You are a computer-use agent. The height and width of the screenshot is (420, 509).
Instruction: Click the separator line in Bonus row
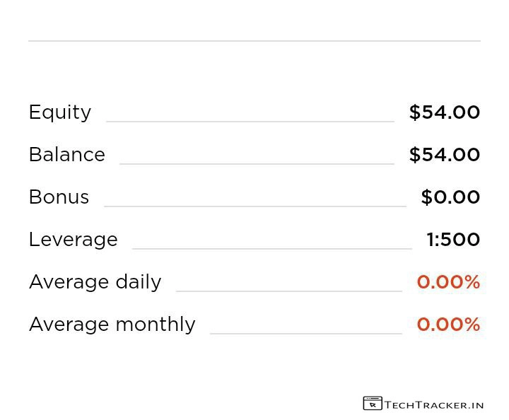255,206
